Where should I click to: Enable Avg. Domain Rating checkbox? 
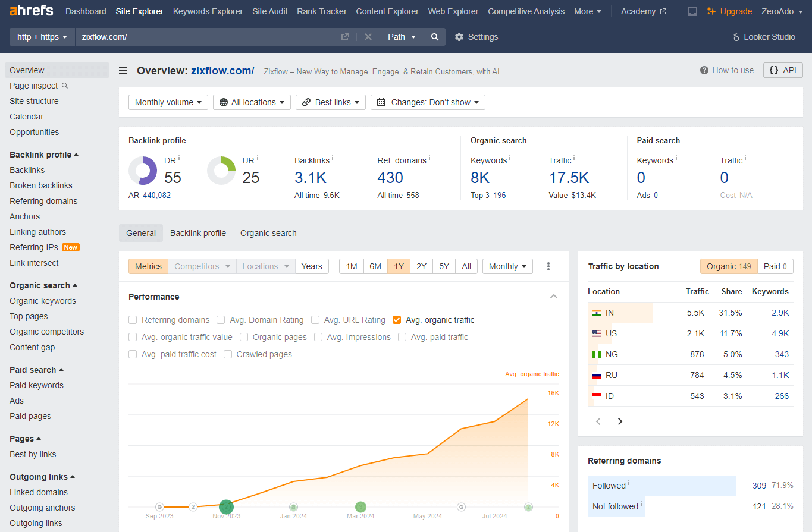point(221,320)
